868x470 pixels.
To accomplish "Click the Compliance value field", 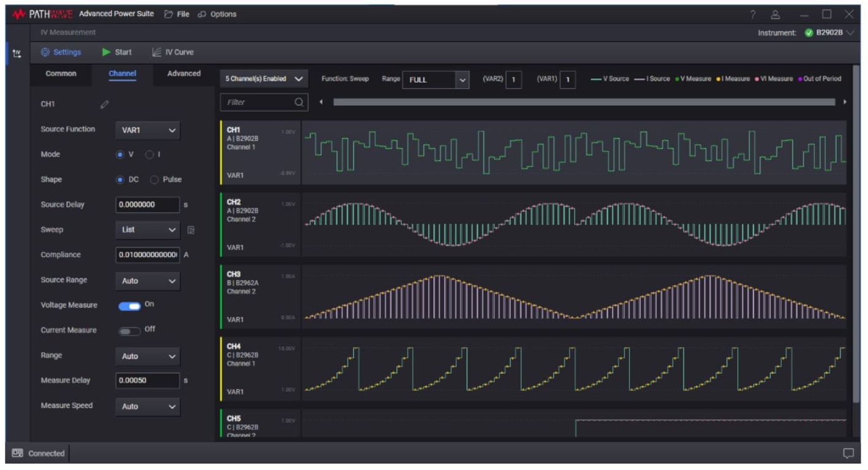I will click(148, 255).
